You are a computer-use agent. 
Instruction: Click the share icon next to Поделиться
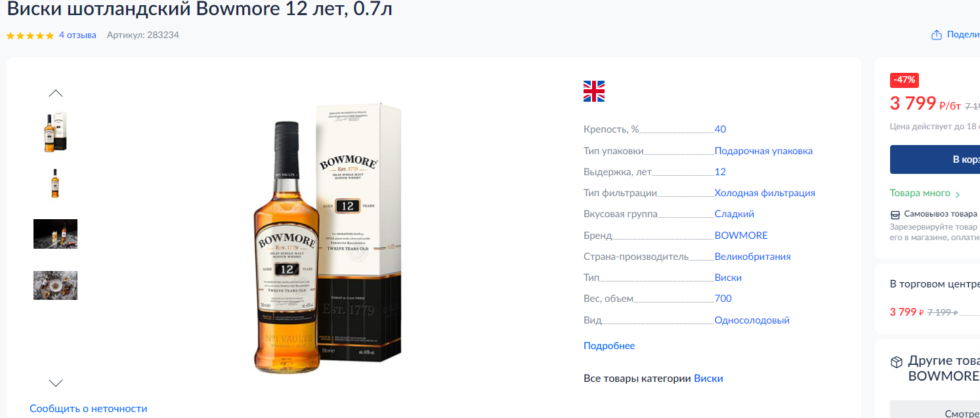(937, 35)
